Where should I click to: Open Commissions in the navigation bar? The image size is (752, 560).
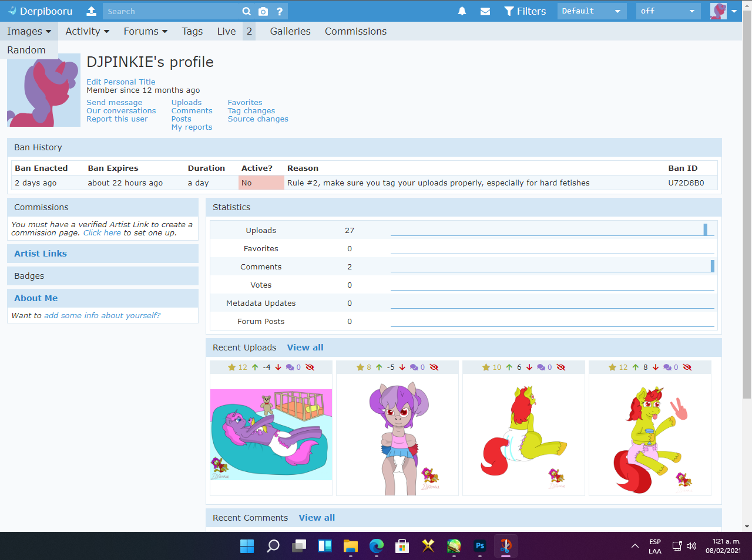(355, 31)
